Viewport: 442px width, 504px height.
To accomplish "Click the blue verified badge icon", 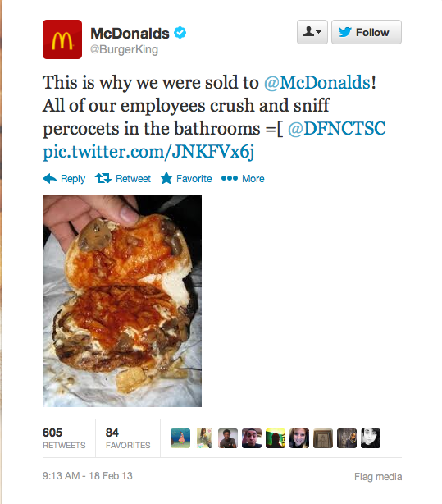I will coord(180,33).
